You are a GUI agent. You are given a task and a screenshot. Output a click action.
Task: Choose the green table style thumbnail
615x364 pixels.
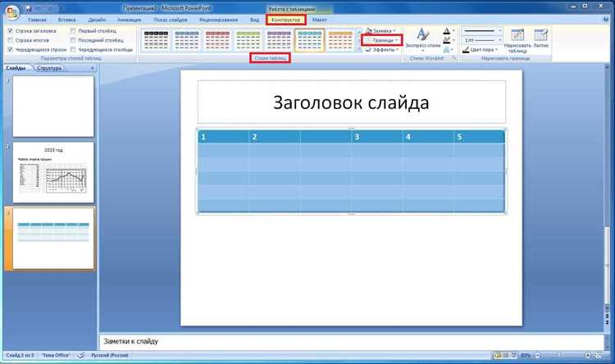pyautogui.click(x=248, y=40)
